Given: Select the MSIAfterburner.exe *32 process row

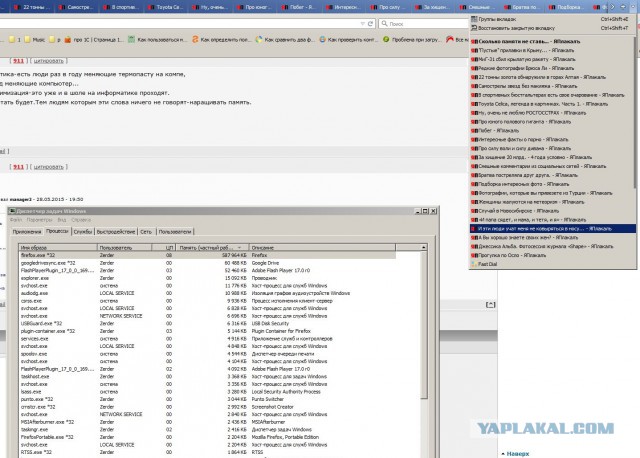Looking at the screenshot, I should click(207, 422).
